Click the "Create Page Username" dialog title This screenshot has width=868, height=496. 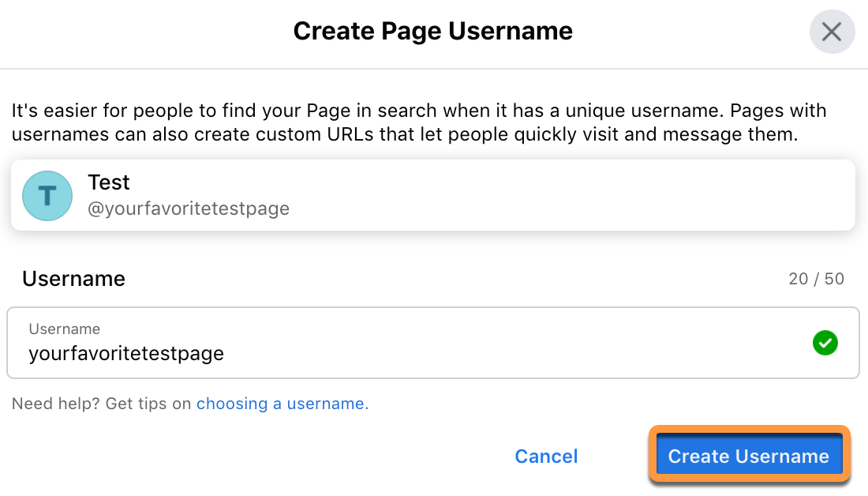432,32
